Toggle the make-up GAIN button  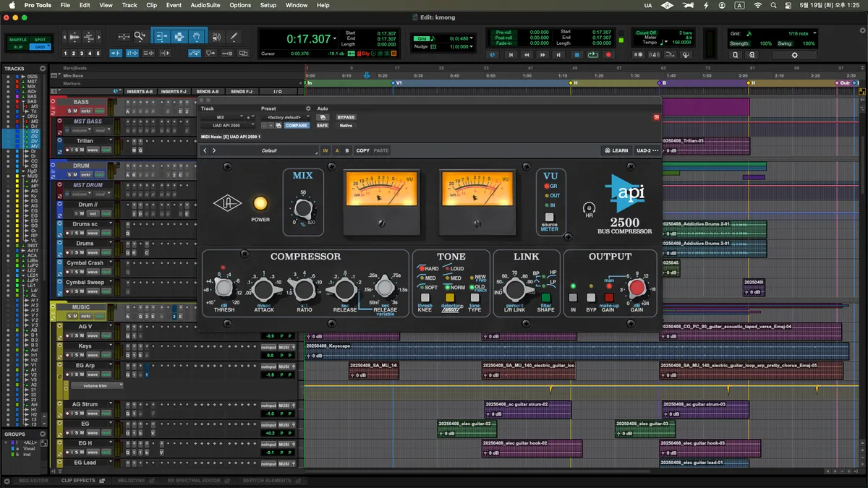click(x=608, y=297)
